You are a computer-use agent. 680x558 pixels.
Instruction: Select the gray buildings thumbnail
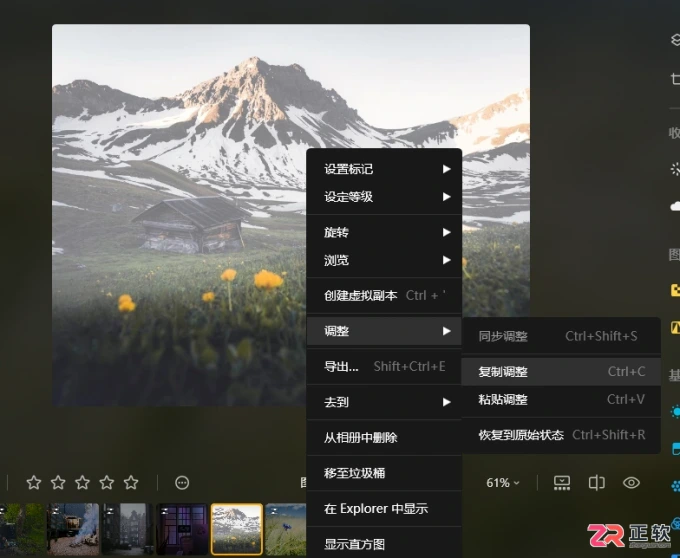coord(127,529)
